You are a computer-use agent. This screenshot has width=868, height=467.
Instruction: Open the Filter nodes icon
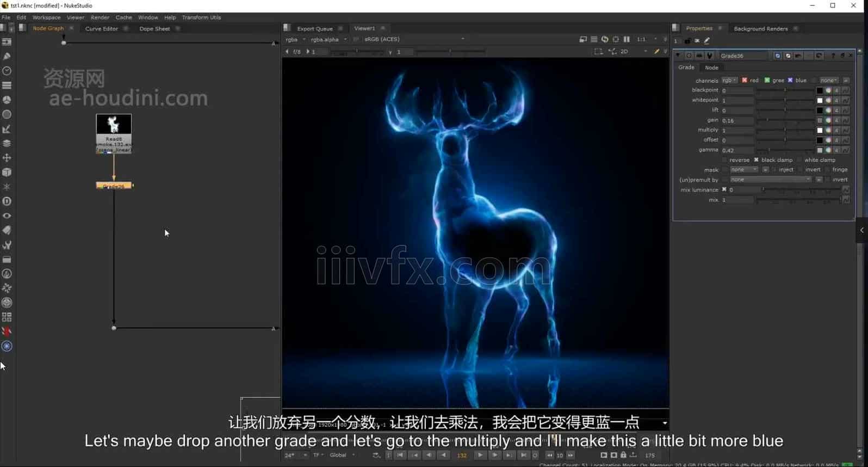[x=7, y=114]
